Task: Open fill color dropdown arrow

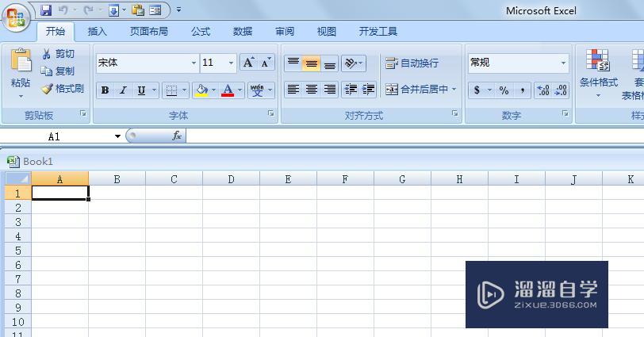Action: click(213, 90)
